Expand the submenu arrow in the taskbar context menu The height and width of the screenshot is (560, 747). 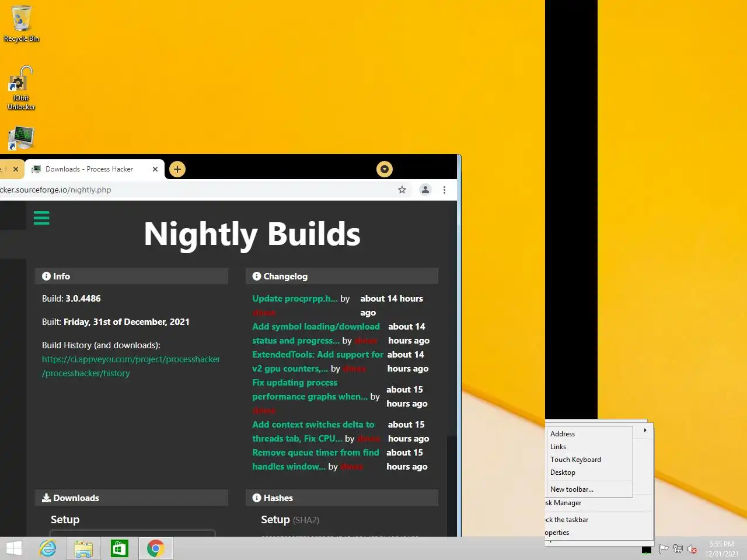(645, 430)
